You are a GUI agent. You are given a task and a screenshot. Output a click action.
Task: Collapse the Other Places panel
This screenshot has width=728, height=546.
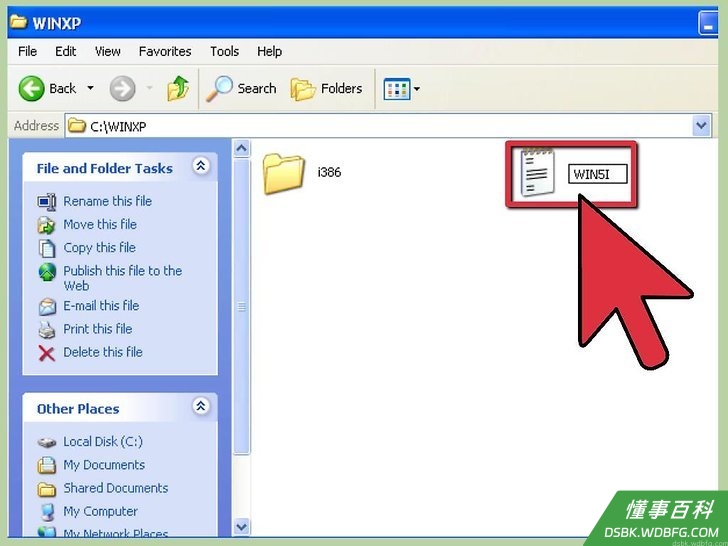(201, 406)
